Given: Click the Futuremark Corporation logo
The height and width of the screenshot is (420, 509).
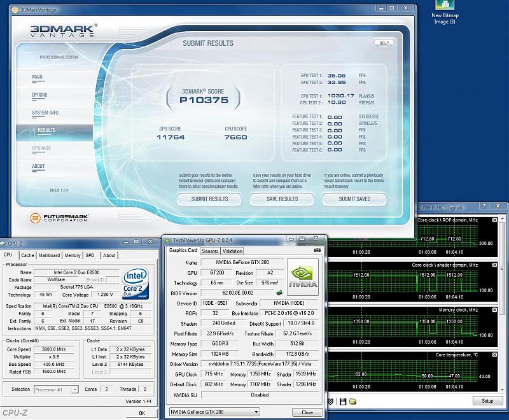Looking at the screenshot, I should tap(60, 218).
